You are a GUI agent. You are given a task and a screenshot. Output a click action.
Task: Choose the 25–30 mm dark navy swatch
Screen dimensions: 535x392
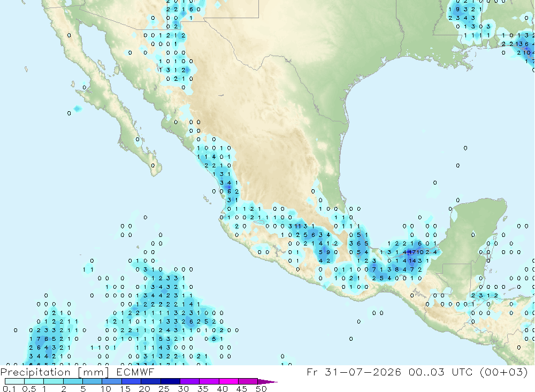(170, 381)
